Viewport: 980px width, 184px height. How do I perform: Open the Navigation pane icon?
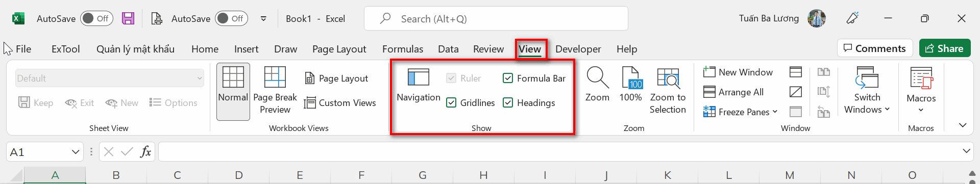coord(418,77)
